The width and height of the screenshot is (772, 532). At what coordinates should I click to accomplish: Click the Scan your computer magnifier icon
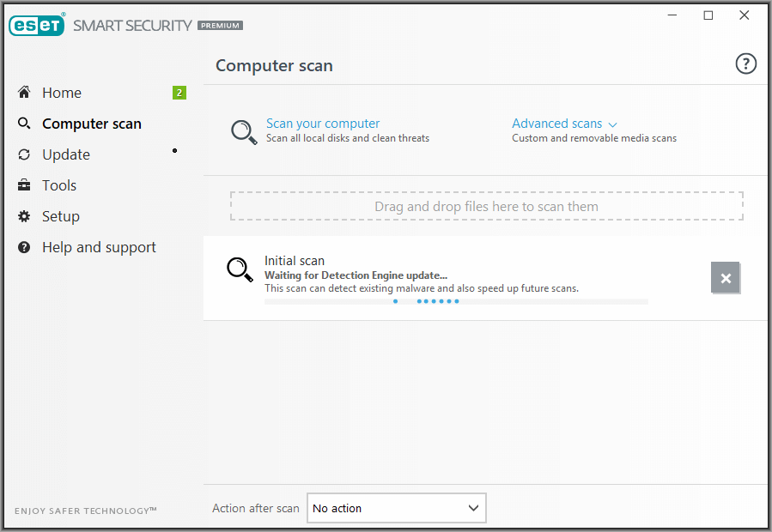244,132
